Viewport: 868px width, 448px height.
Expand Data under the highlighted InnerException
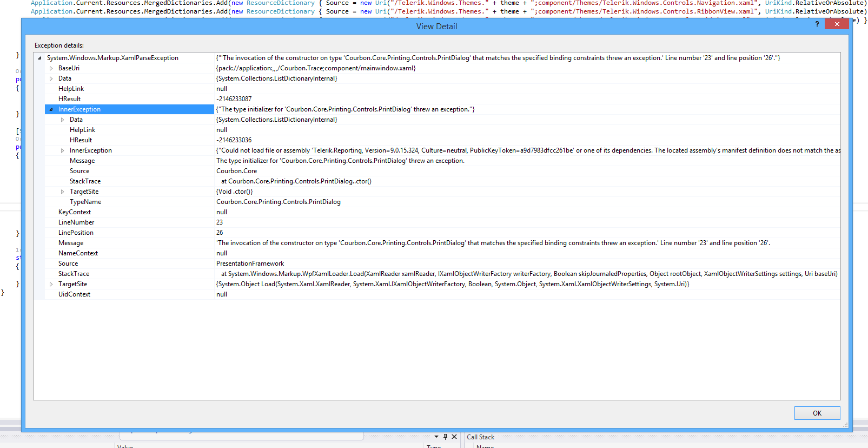(x=63, y=120)
